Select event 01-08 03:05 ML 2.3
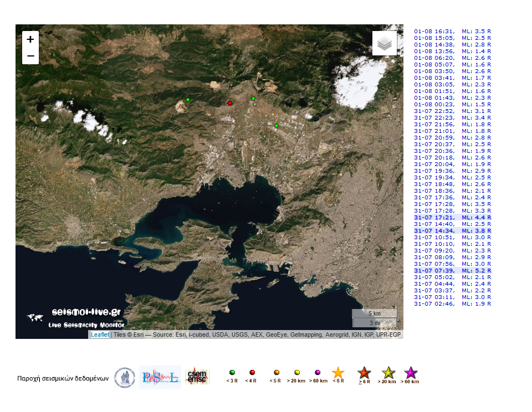Image resolution: width=532 pixels, height=412 pixels. click(x=453, y=84)
